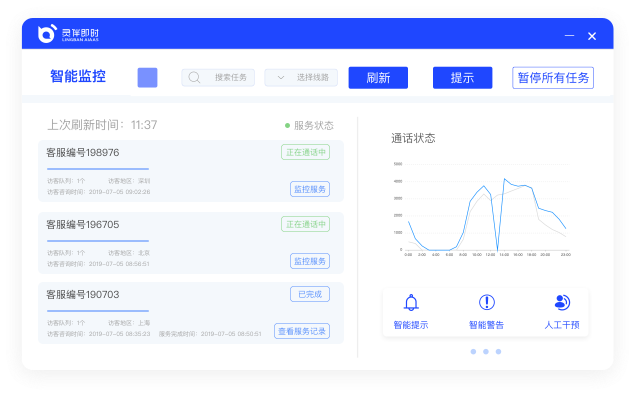Viewport: 635px width, 396px height.
Task: Click the 人工干预 label
Action: (x=562, y=325)
